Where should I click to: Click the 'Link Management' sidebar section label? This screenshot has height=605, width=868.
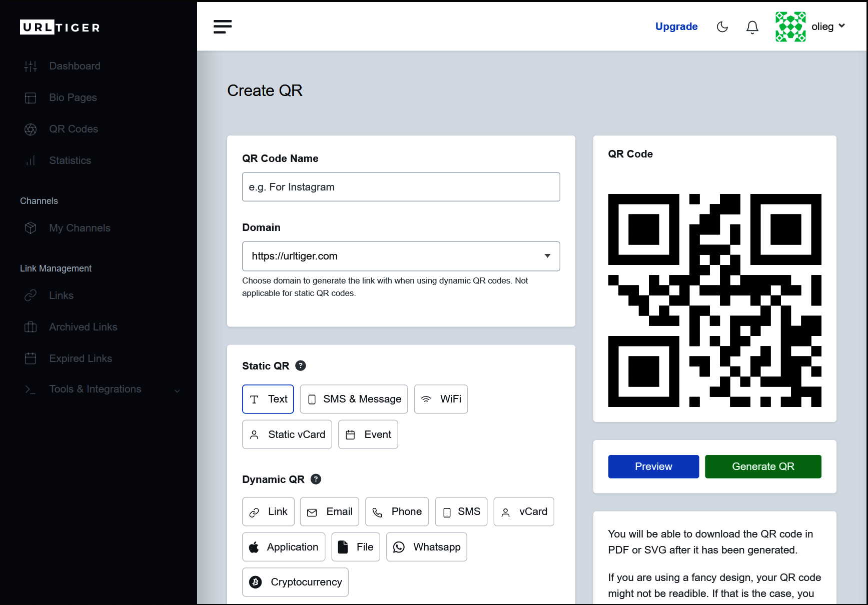(56, 268)
